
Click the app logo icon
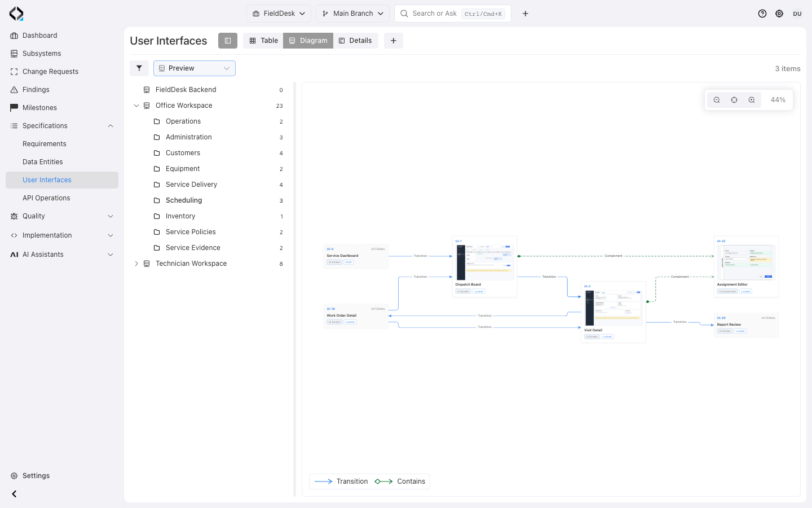16,14
